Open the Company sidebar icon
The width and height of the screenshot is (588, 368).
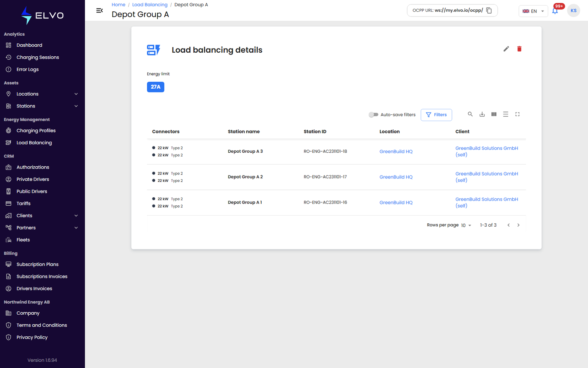click(x=8, y=313)
